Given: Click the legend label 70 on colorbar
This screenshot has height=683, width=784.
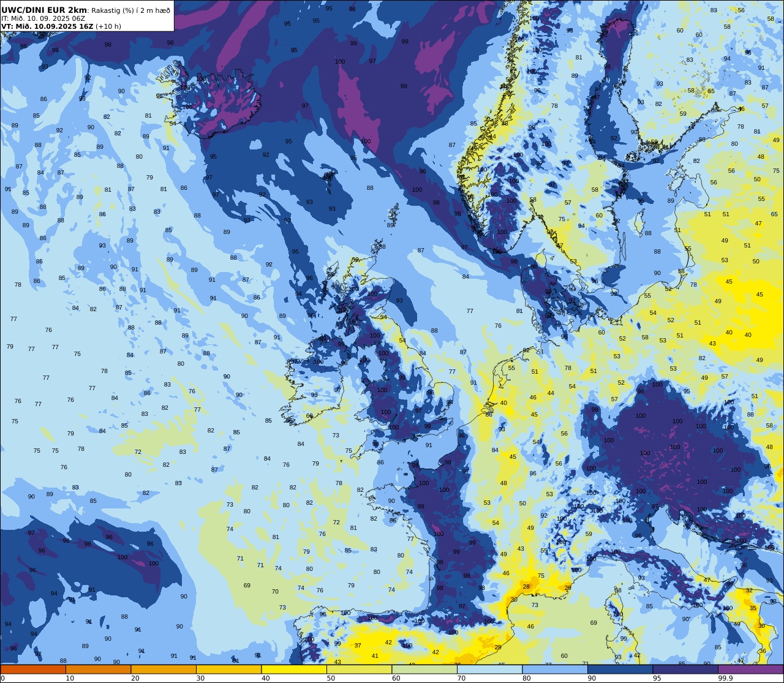Looking at the screenshot, I should click(461, 678).
